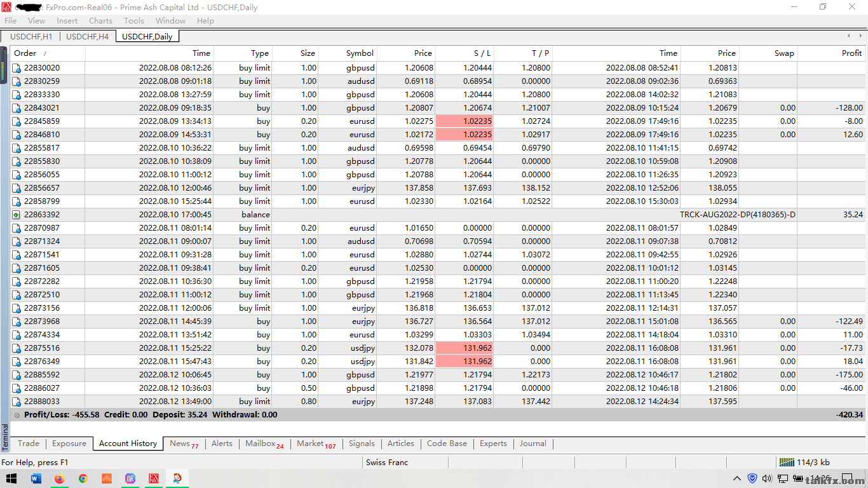The height and width of the screenshot is (488, 868).
Task: Sort by the Profit column header
Action: 831,53
